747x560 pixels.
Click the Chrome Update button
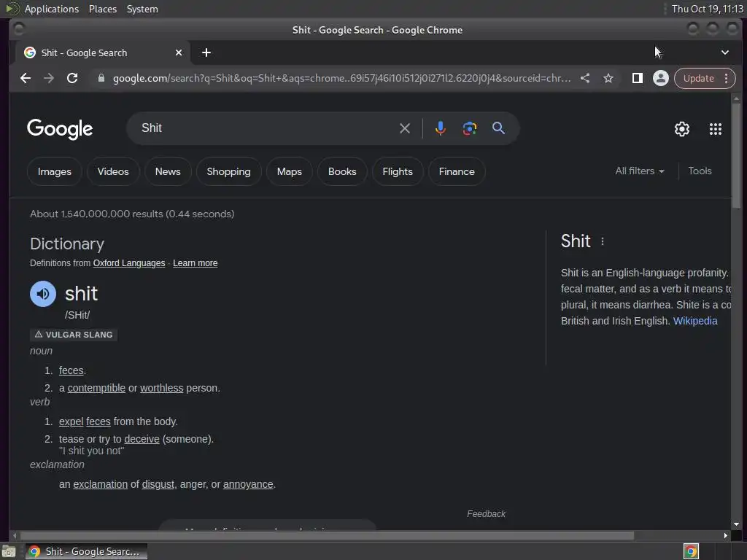point(699,78)
